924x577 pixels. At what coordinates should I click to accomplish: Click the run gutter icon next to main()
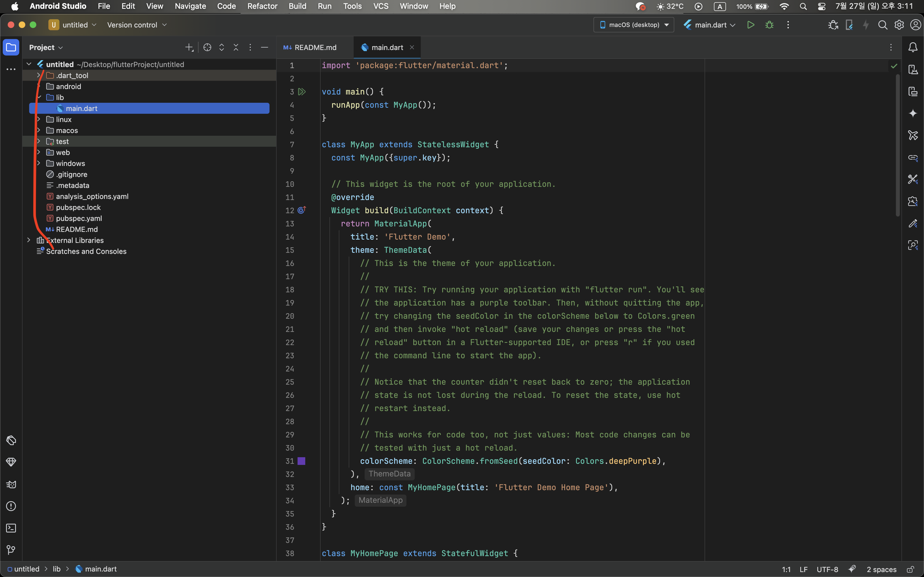pyautogui.click(x=302, y=91)
